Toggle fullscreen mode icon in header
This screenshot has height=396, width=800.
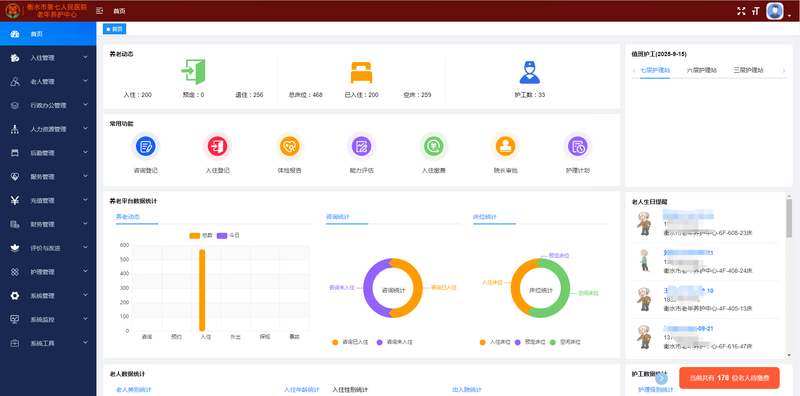point(741,11)
